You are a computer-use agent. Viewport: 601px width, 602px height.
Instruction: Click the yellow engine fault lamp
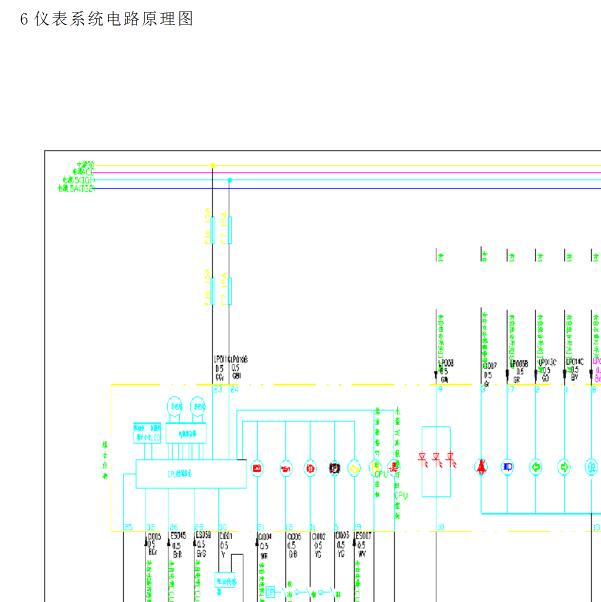point(354,469)
